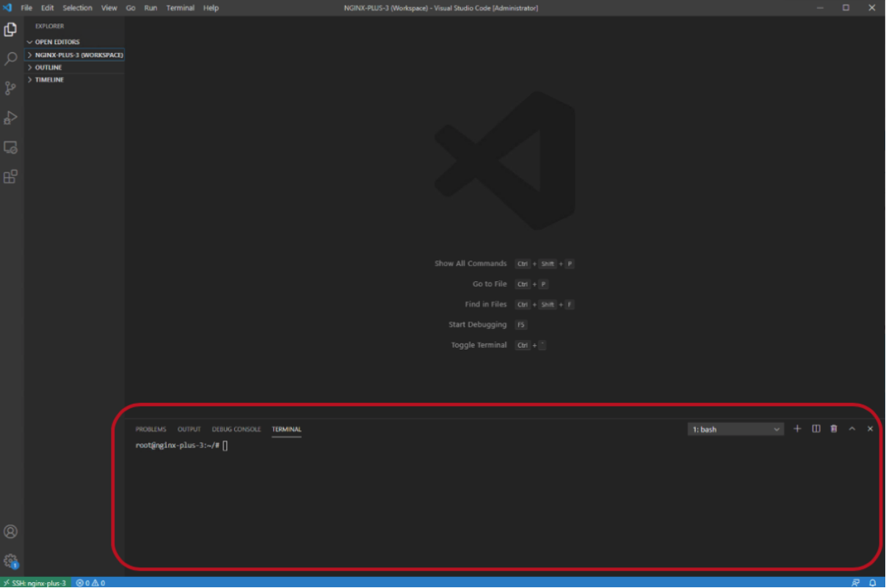
Task: Click the SSH: nginx-plus-3 remote indicator
Action: coord(35,583)
